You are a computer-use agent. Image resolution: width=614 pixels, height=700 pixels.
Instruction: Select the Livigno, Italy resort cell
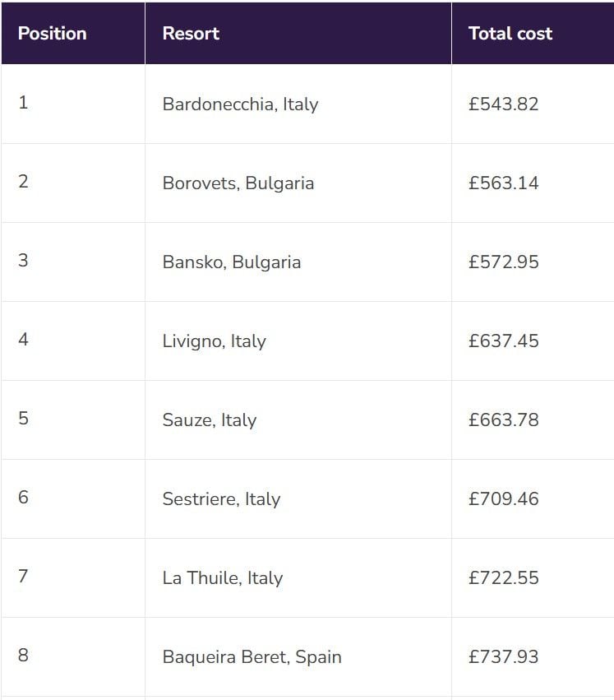click(x=298, y=341)
